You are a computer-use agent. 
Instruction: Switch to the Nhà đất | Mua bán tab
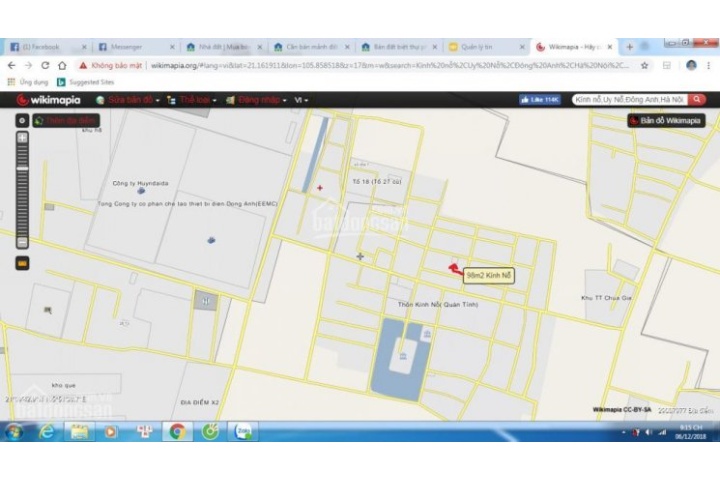(223, 47)
